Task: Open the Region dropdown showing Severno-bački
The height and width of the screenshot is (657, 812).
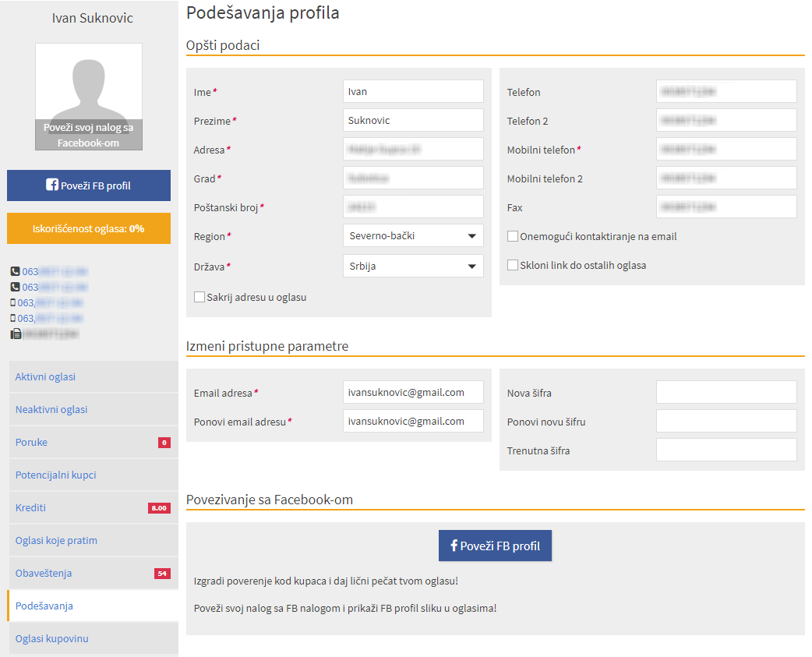Action: click(x=413, y=236)
